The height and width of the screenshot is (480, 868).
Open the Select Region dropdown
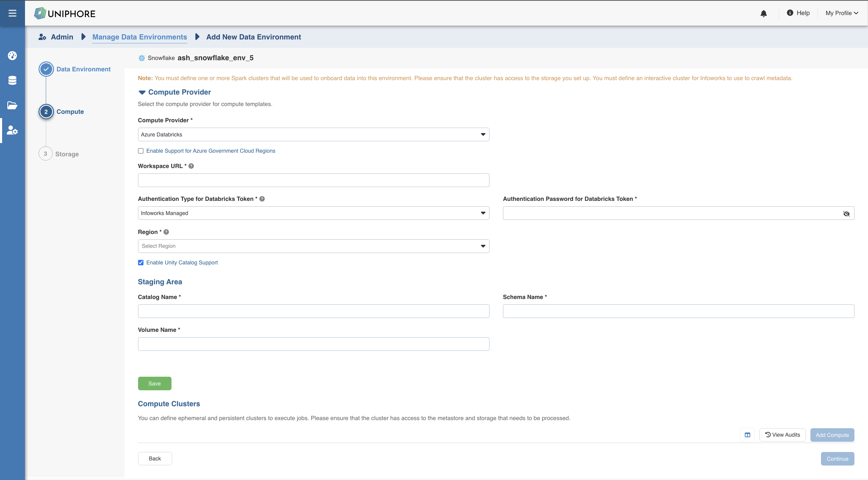pyautogui.click(x=313, y=246)
